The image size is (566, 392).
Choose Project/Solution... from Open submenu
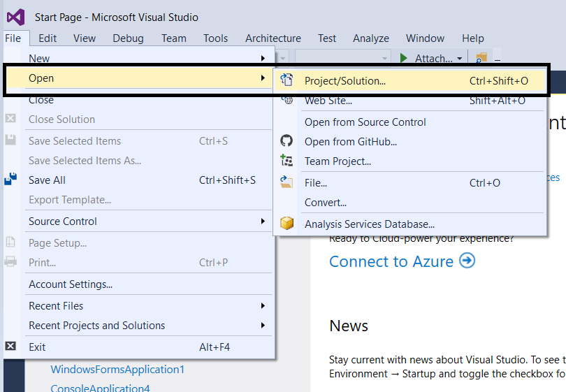(x=409, y=80)
